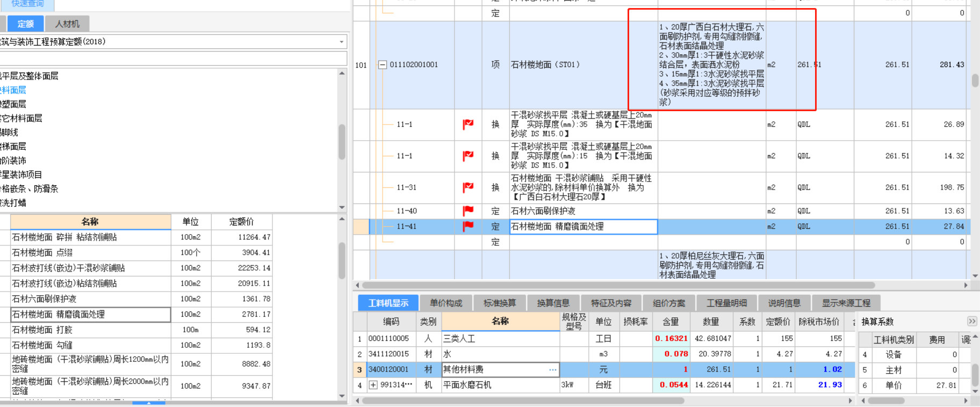The image size is (980, 407).
Task: Collapse item 011102001001 with minus box
Action: (x=383, y=64)
